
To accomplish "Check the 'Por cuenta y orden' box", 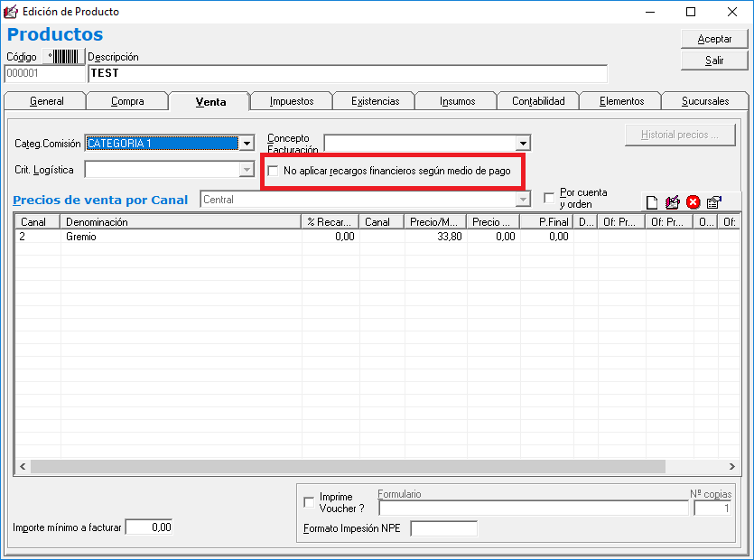I will coord(549,198).
